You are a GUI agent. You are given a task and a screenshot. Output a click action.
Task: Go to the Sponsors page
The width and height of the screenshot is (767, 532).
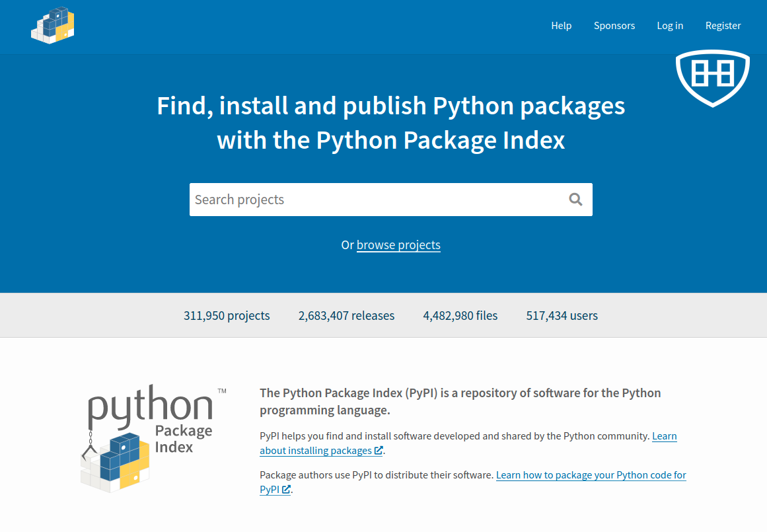614,26
